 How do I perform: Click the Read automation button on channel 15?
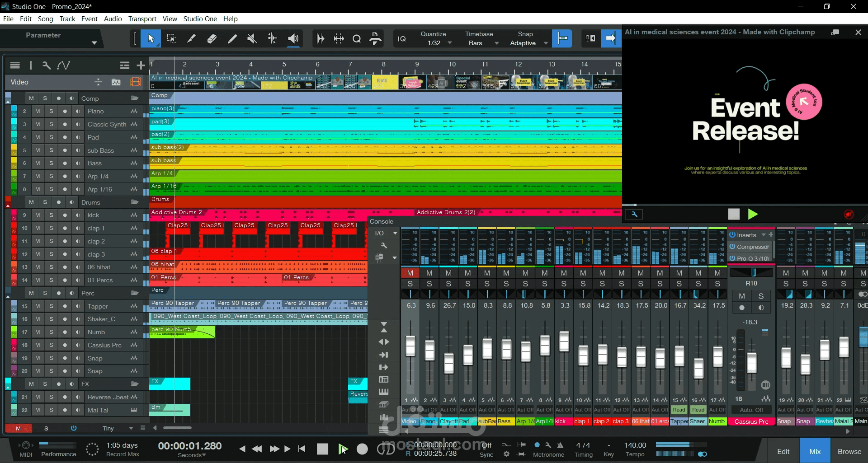pyautogui.click(x=679, y=410)
